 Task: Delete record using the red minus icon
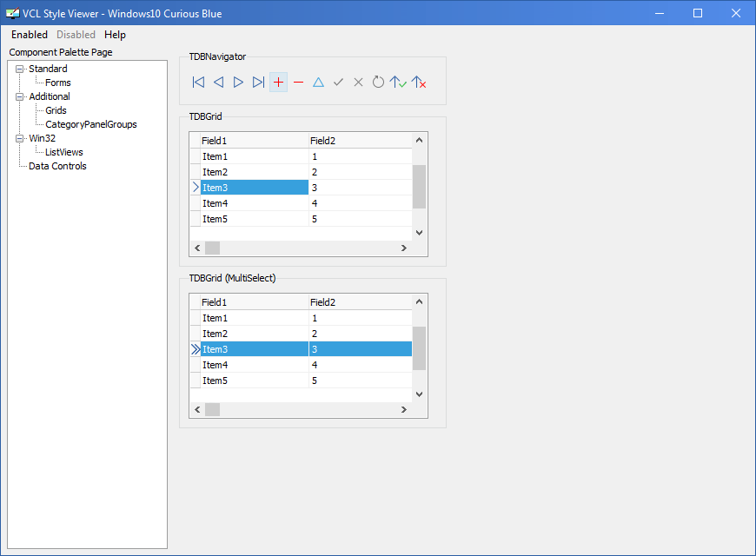click(x=298, y=83)
